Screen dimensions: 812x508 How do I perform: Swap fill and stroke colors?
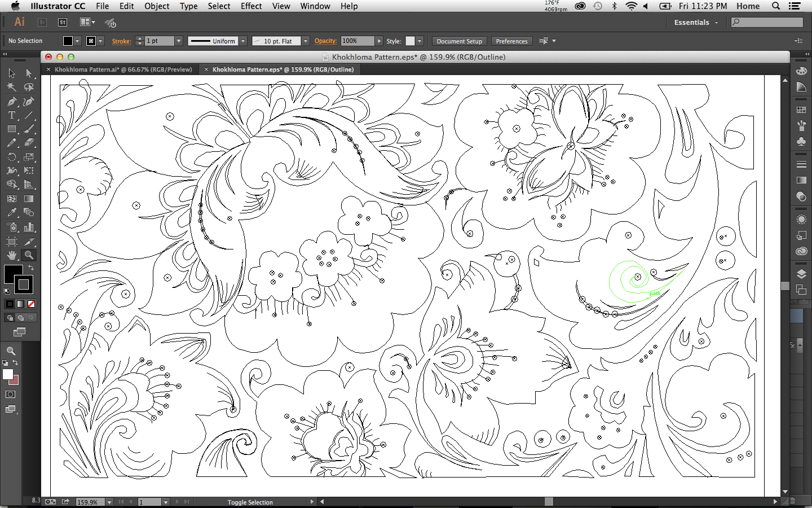[31, 268]
